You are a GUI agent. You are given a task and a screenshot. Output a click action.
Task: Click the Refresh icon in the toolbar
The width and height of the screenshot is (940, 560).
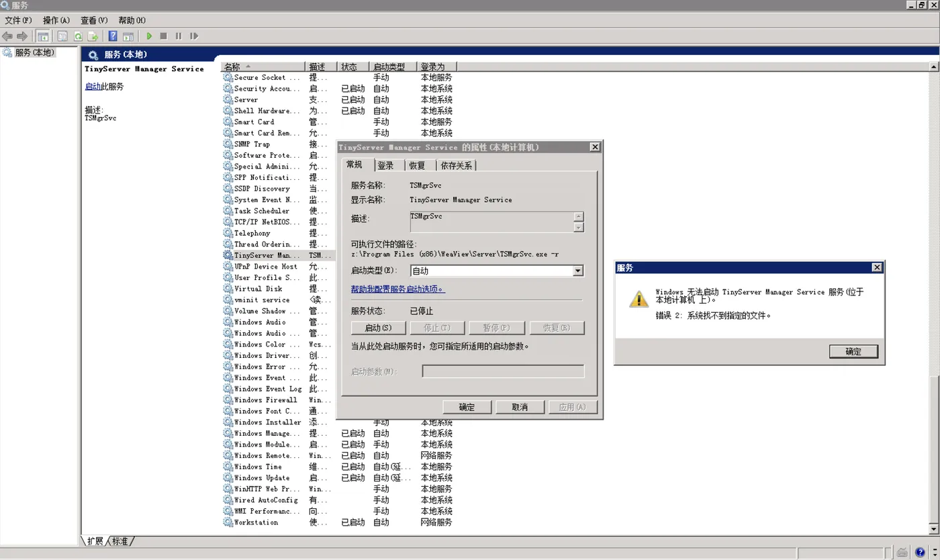coord(78,36)
